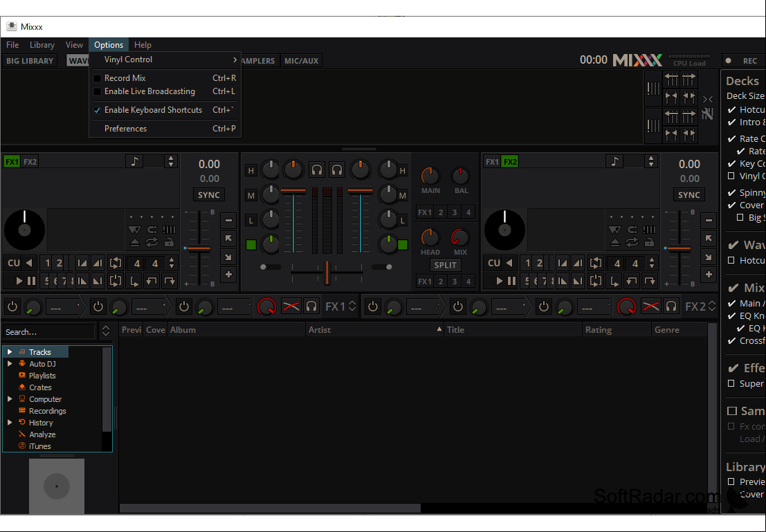The width and height of the screenshot is (766, 532).
Task: Enable the Vinyl Control checkbox under Decks
Action: pos(731,176)
